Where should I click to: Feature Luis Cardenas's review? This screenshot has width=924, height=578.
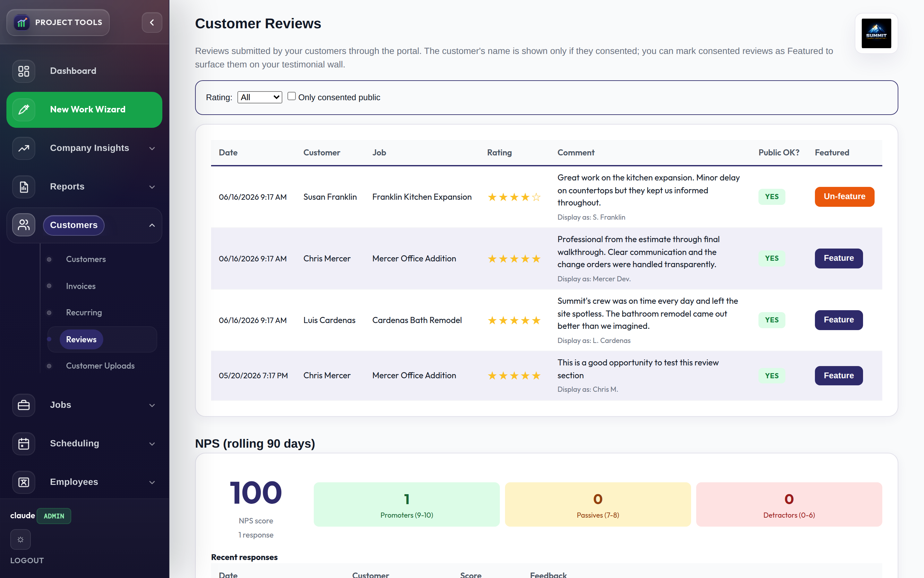838,320
